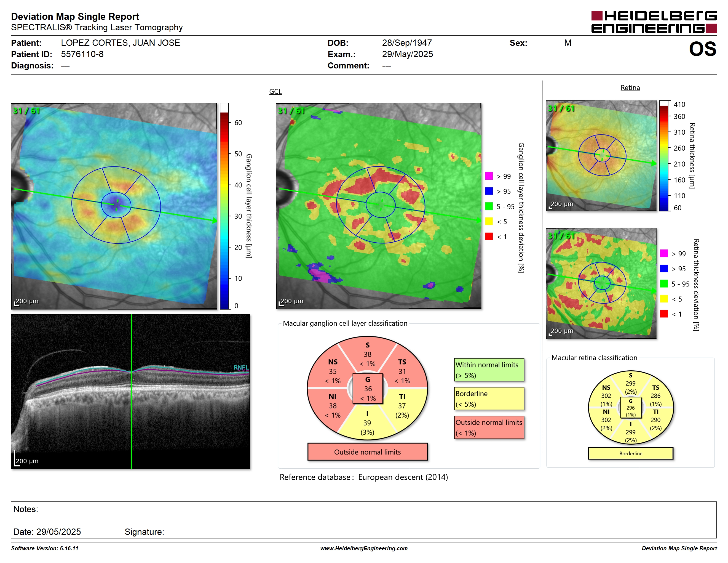Select the retina TI sector value 290
The height and width of the screenshot is (563, 728).
[655, 419]
